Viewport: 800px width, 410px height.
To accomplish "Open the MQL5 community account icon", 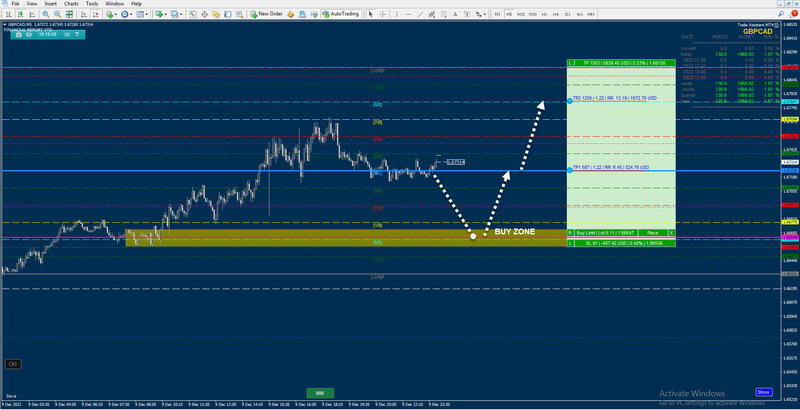I will tap(303, 14).
